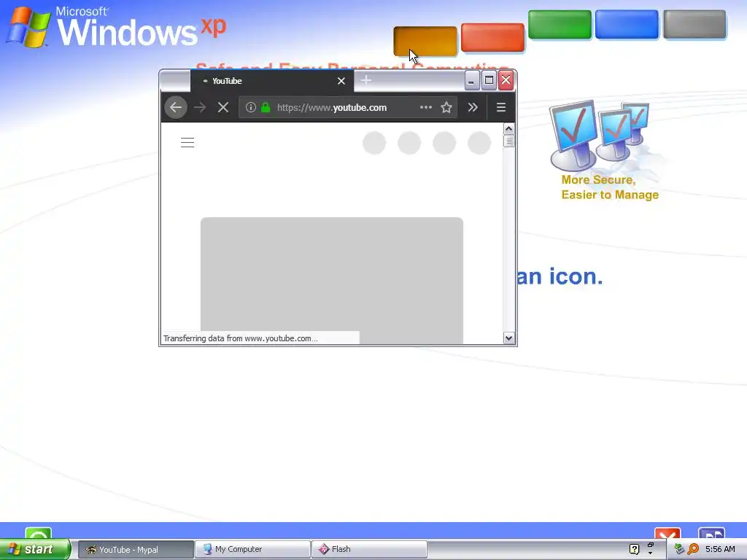Click the restore-windows dropdown icon in taskbar

[x=650, y=548]
